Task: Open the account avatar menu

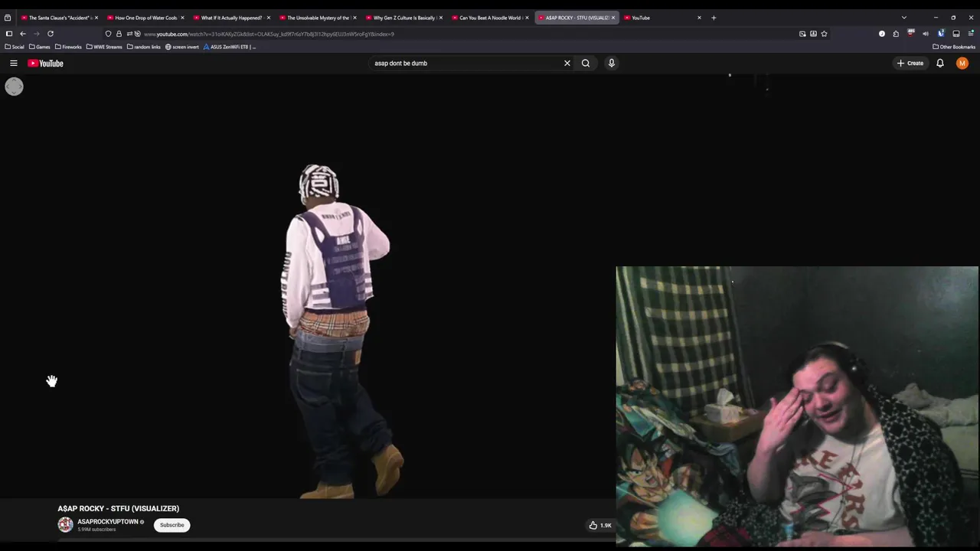Action: tap(962, 64)
